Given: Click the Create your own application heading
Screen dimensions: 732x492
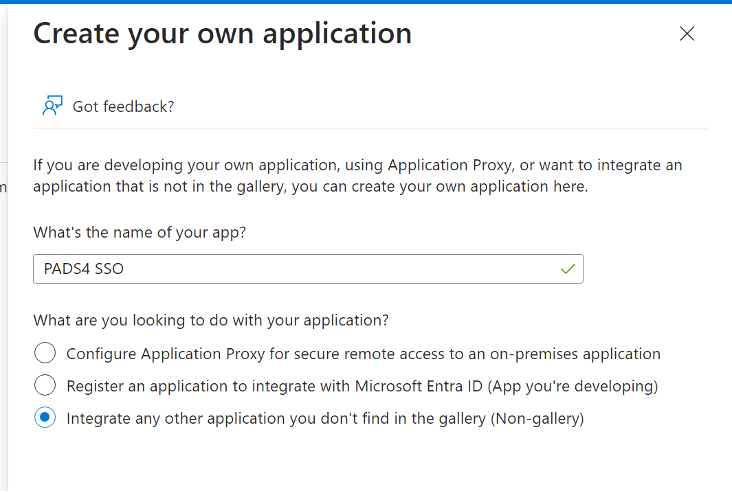Looking at the screenshot, I should click(222, 34).
